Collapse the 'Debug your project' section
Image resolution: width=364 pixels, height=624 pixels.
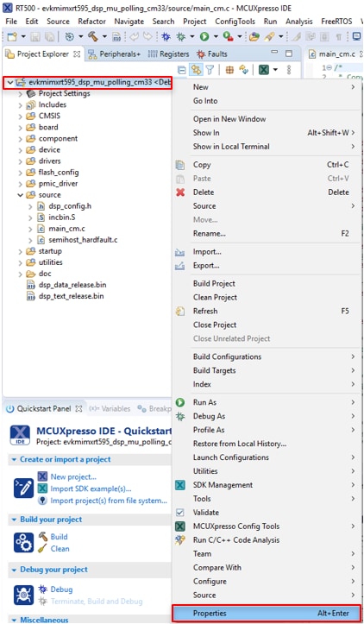coord(14,570)
